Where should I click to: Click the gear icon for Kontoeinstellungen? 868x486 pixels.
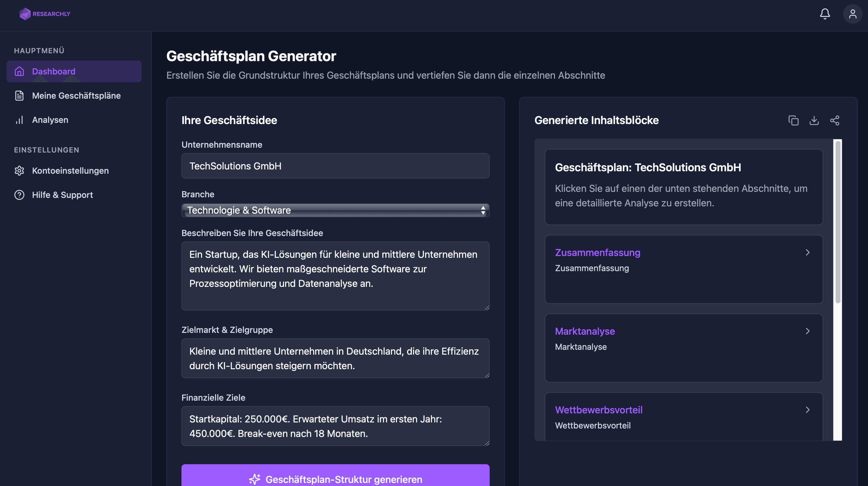pyautogui.click(x=19, y=171)
